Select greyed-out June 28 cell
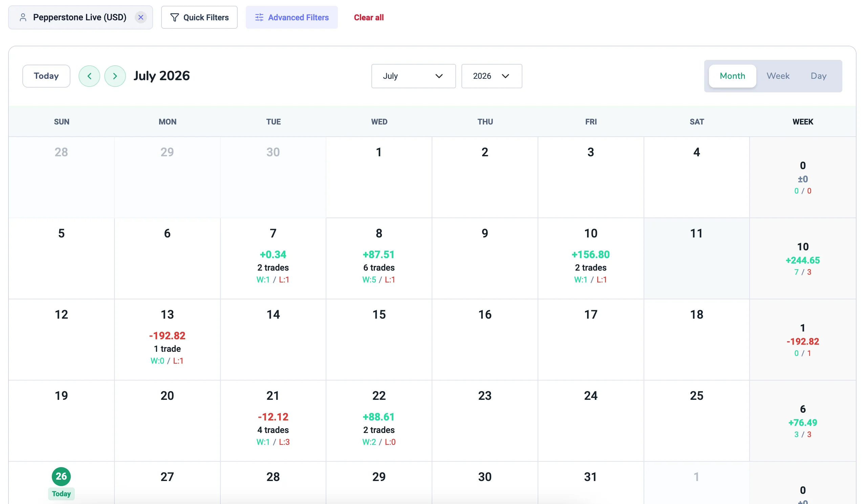 (x=61, y=177)
